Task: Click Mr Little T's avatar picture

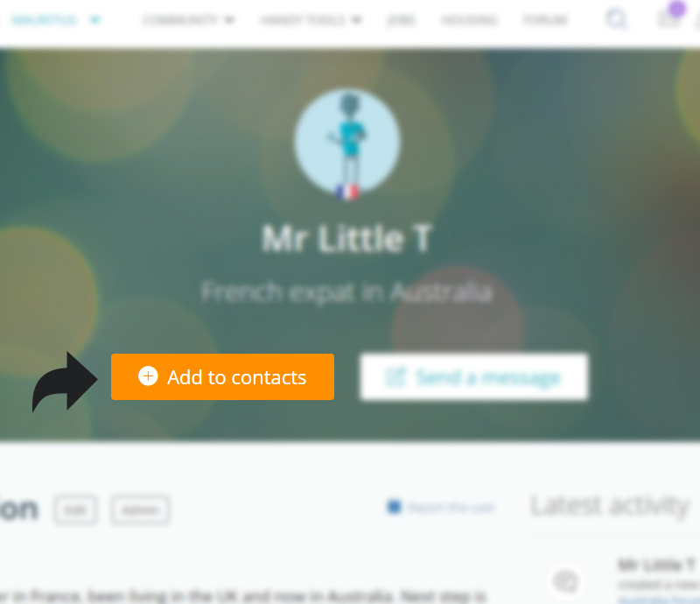Action: click(347, 141)
